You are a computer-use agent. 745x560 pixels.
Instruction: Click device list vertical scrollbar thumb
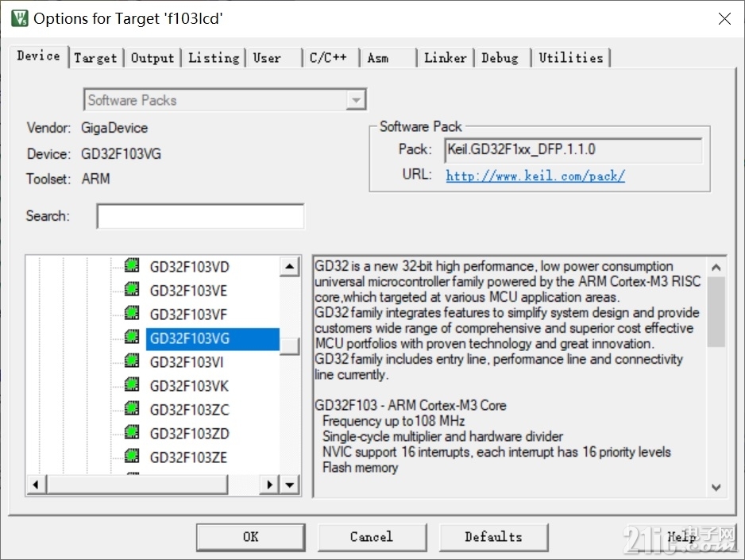pyautogui.click(x=289, y=346)
